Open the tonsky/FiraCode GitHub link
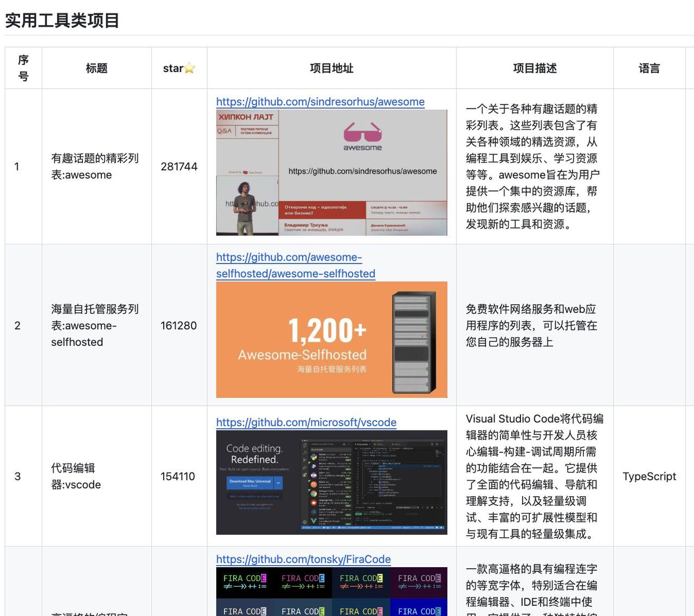This screenshot has height=616, width=694. (x=303, y=559)
